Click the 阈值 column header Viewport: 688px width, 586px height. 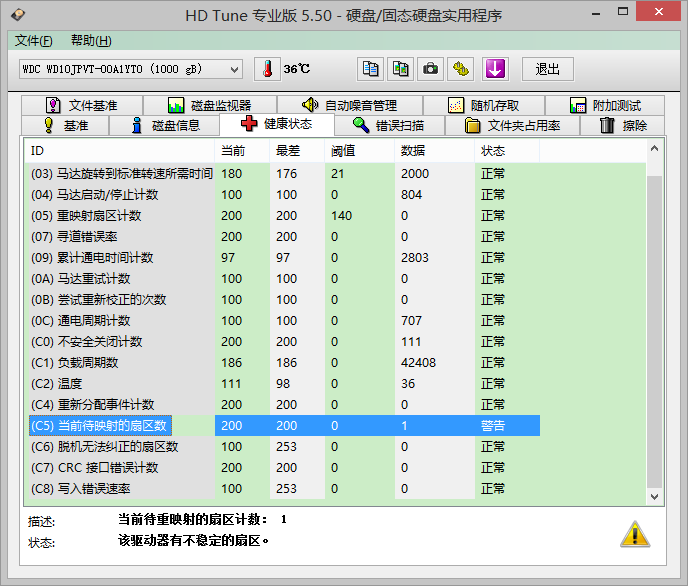point(359,151)
